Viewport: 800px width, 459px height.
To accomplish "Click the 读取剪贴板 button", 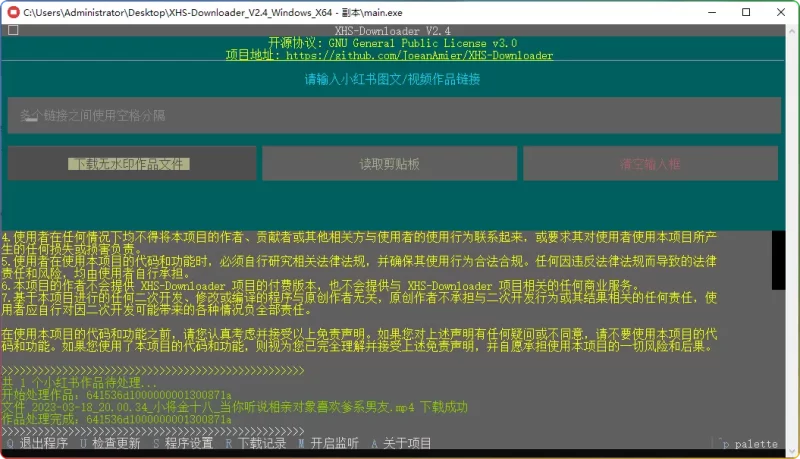I will (x=389, y=164).
